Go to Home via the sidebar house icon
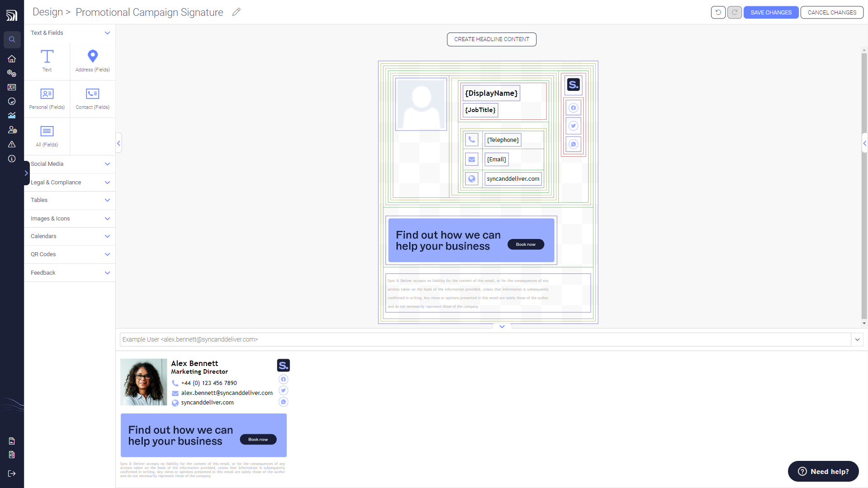 click(12, 59)
